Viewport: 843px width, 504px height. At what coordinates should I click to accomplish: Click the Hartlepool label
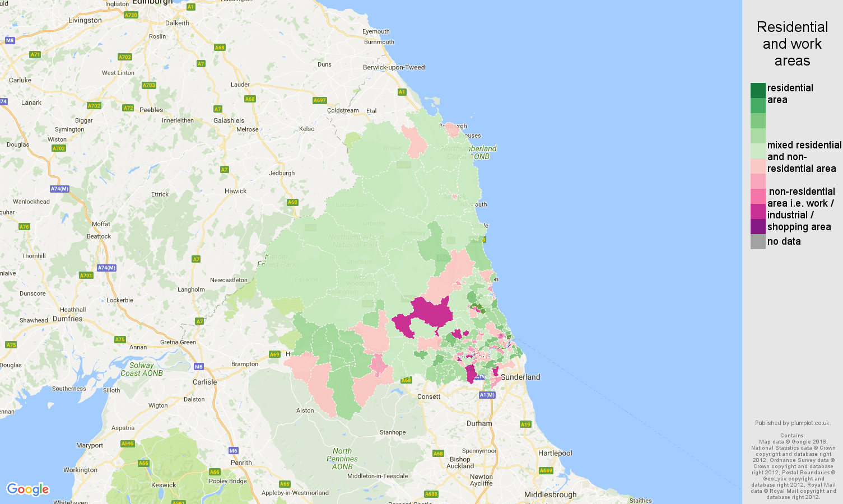point(555,453)
